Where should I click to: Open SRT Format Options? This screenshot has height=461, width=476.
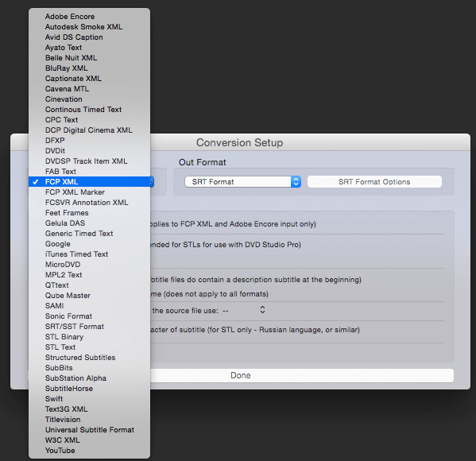pos(374,181)
